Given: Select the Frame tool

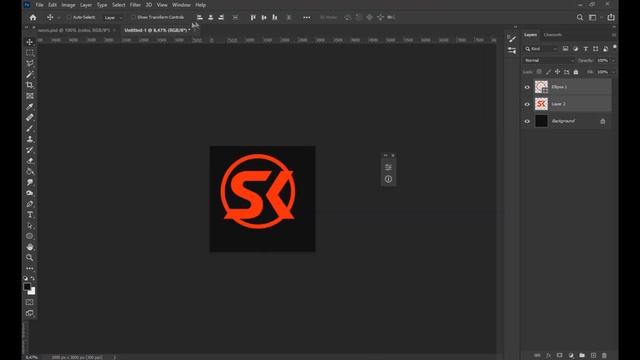Looking at the screenshot, I should [30, 96].
